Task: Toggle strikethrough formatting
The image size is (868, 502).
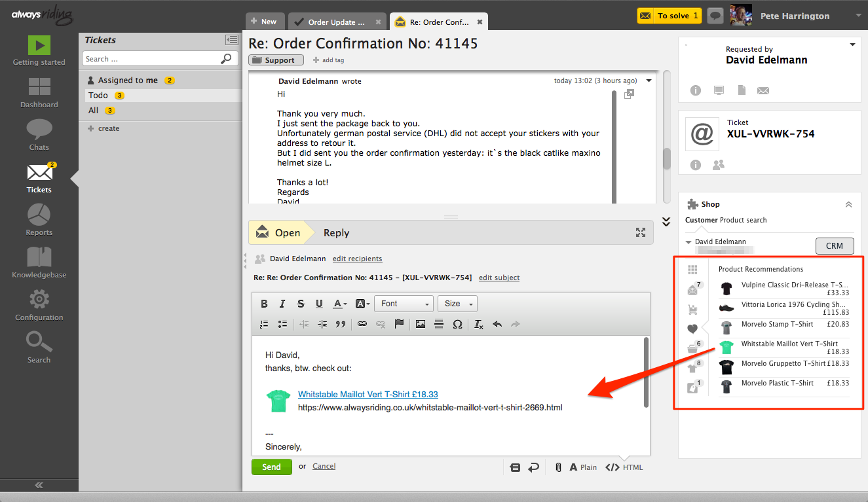Action: click(x=301, y=304)
